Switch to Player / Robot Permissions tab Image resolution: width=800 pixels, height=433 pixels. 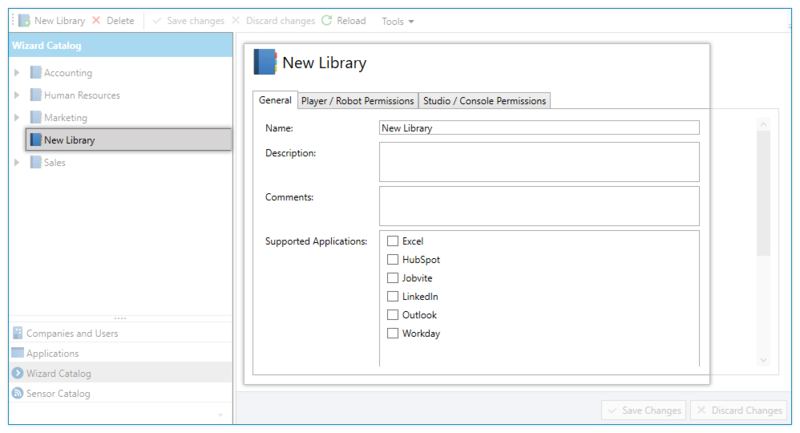coord(357,101)
